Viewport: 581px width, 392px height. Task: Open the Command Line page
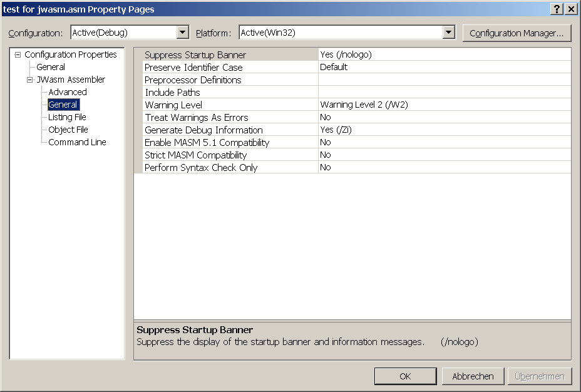pyautogui.click(x=77, y=142)
